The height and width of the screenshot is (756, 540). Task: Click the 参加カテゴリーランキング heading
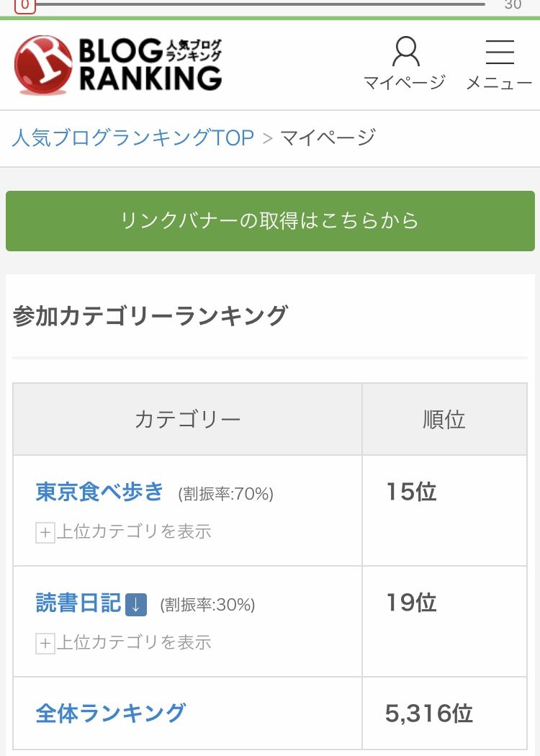click(x=150, y=316)
